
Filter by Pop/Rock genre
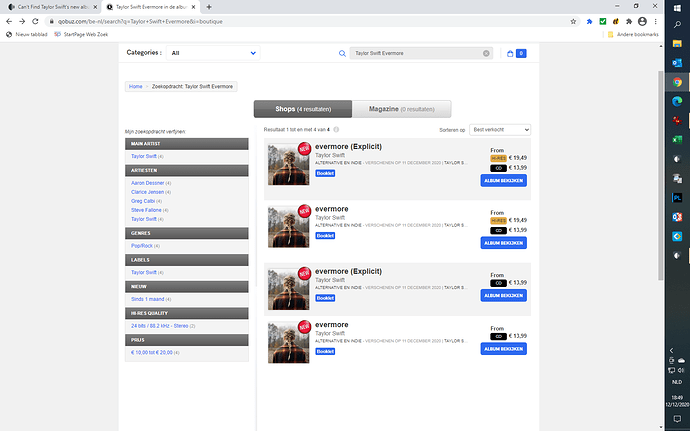point(142,246)
